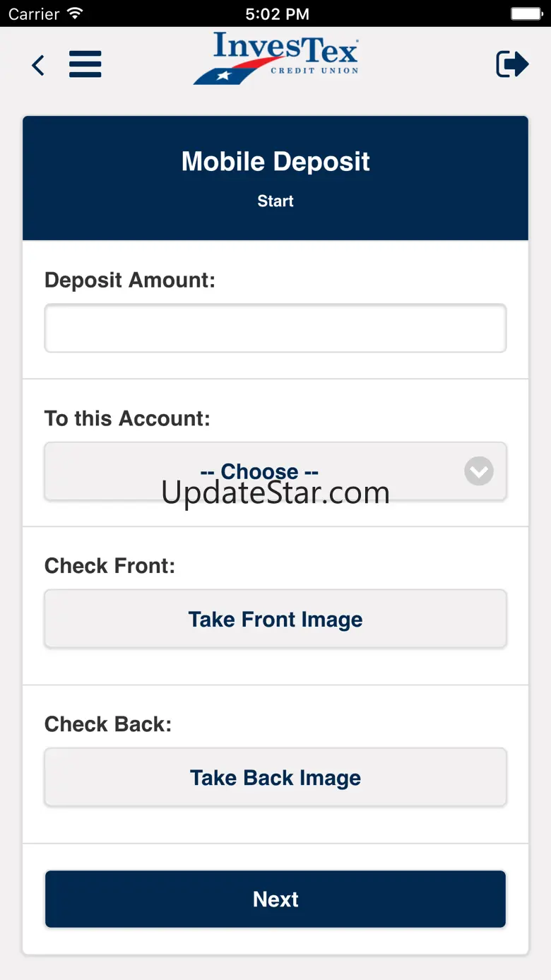Viewport: 551px width, 980px height.
Task: Focus the Deposit Amount input field
Action: pyautogui.click(x=275, y=328)
